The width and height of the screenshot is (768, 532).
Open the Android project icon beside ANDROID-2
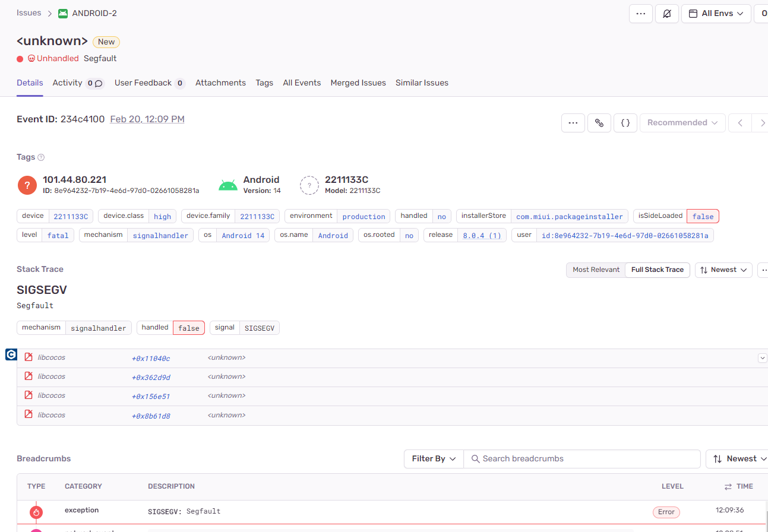coord(63,13)
